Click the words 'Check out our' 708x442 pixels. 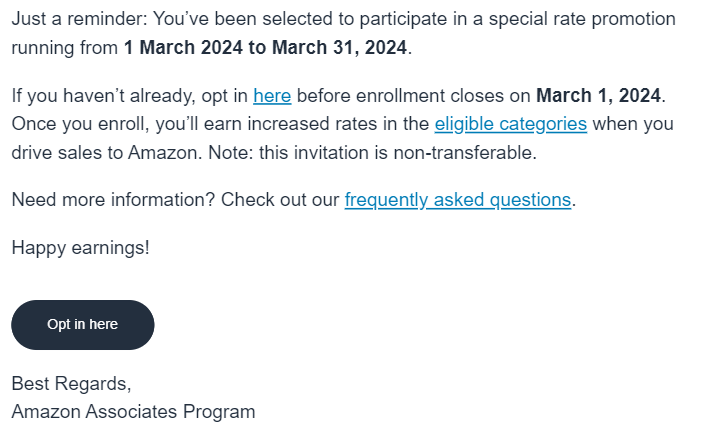pyautogui.click(x=280, y=200)
